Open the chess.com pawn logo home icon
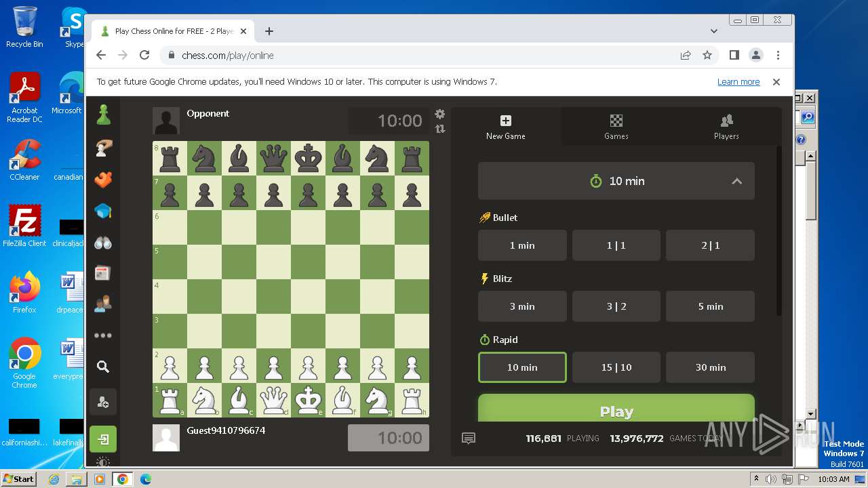The height and width of the screenshot is (488, 868). point(103,115)
